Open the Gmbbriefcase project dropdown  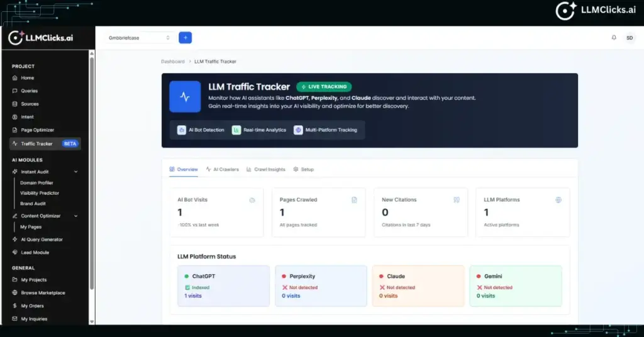pyautogui.click(x=139, y=38)
